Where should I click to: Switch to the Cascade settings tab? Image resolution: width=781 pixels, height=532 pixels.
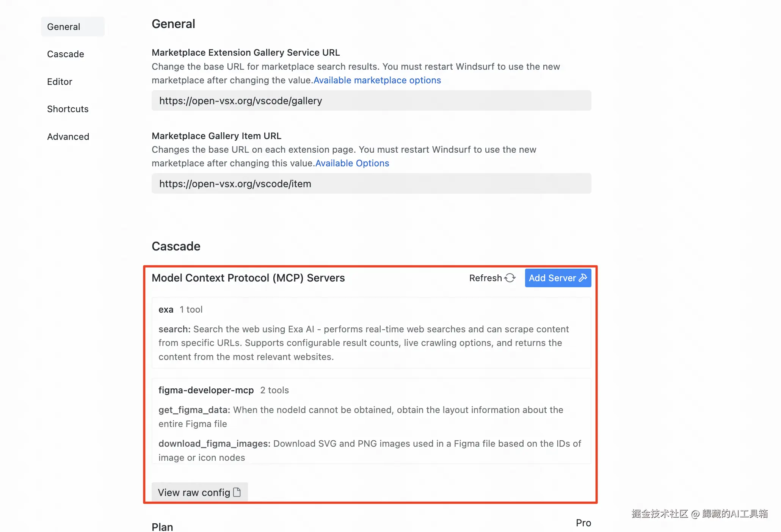pyautogui.click(x=66, y=54)
